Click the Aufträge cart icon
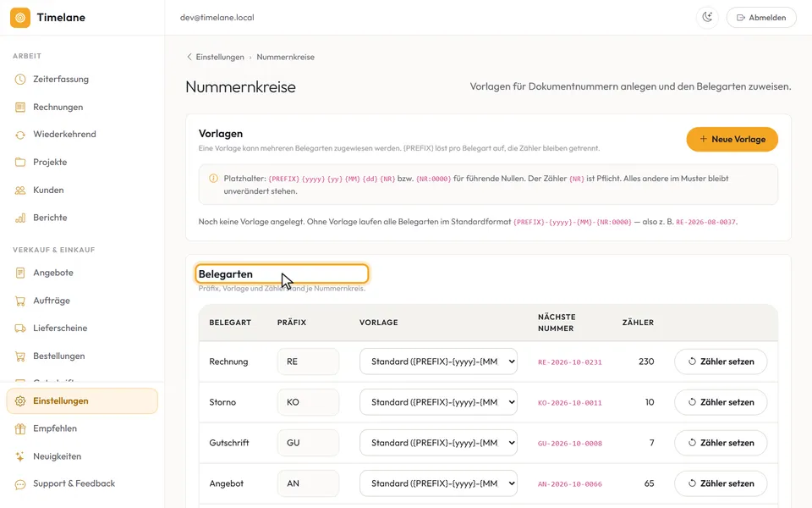The image size is (812, 508). click(x=20, y=301)
